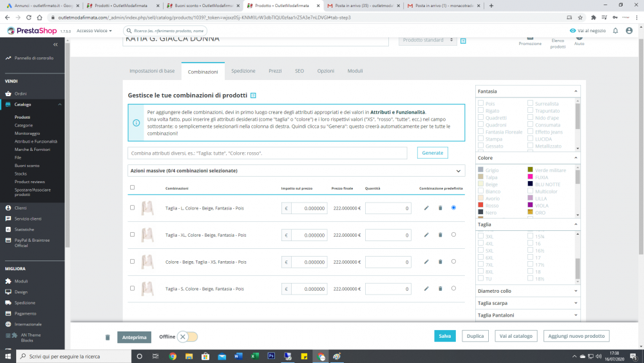Screen dimensions: 644x363
Task: Edit the Taglia XL combination with pencil icon
Action: pyautogui.click(x=426, y=235)
